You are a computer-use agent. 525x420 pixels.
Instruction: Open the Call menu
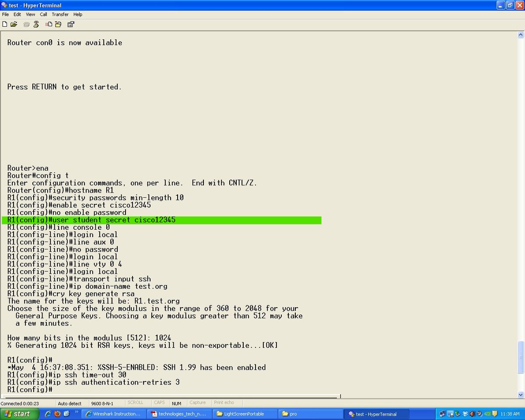pyautogui.click(x=43, y=14)
